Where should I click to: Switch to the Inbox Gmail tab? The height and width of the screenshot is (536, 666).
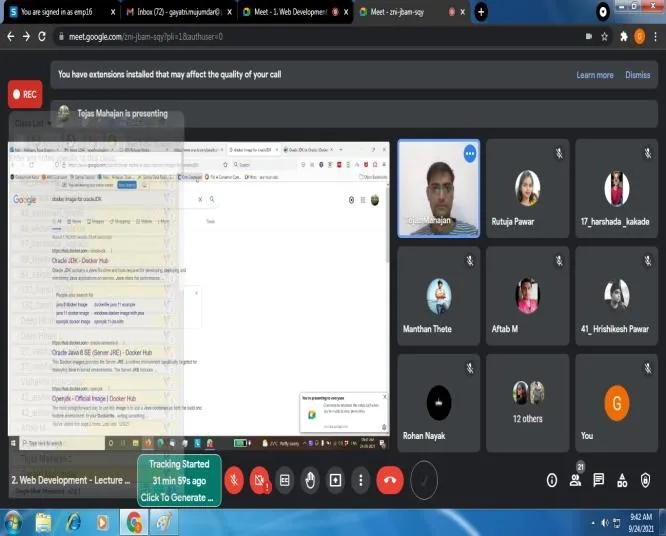pyautogui.click(x=178, y=12)
